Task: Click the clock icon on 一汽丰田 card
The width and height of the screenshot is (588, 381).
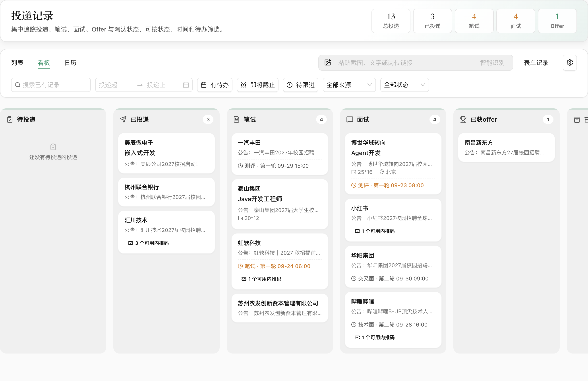Action: [240, 166]
